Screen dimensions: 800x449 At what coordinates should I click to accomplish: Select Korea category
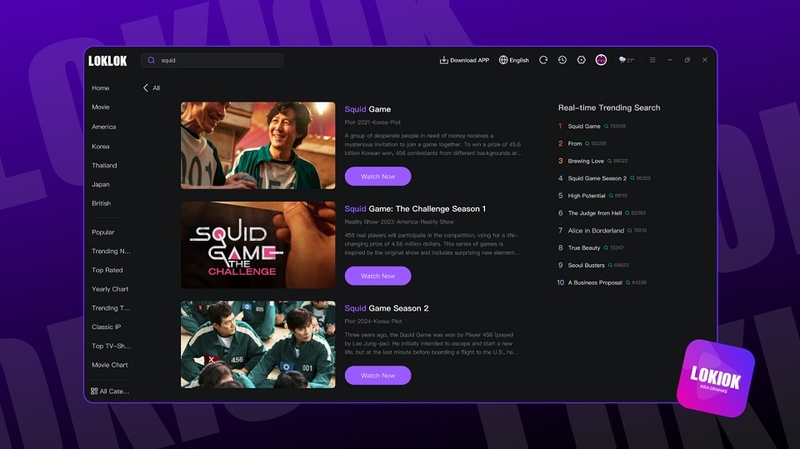click(101, 146)
